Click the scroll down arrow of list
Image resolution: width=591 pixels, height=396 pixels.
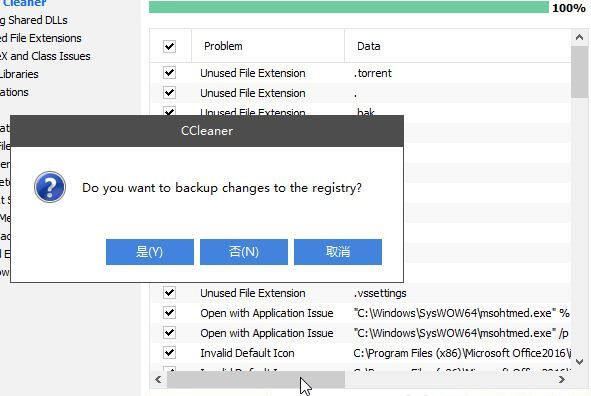tap(579, 362)
